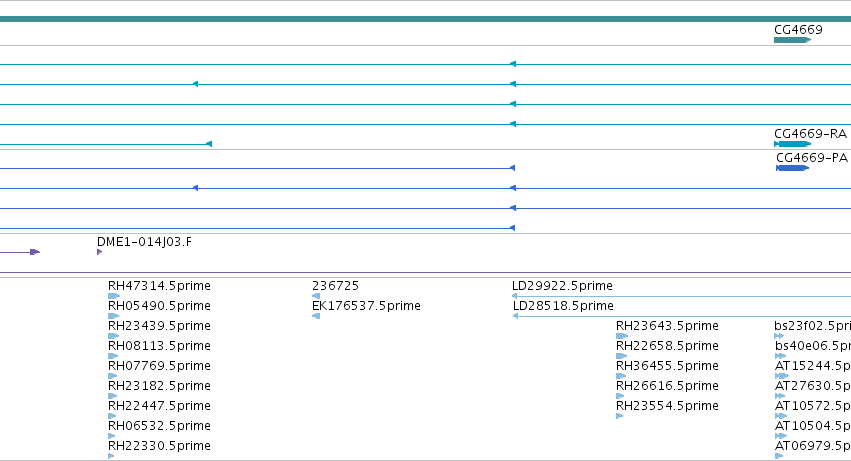851x461 pixels.
Task: Click the RH22658.5prime EST arrow
Action: tap(622, 356)
